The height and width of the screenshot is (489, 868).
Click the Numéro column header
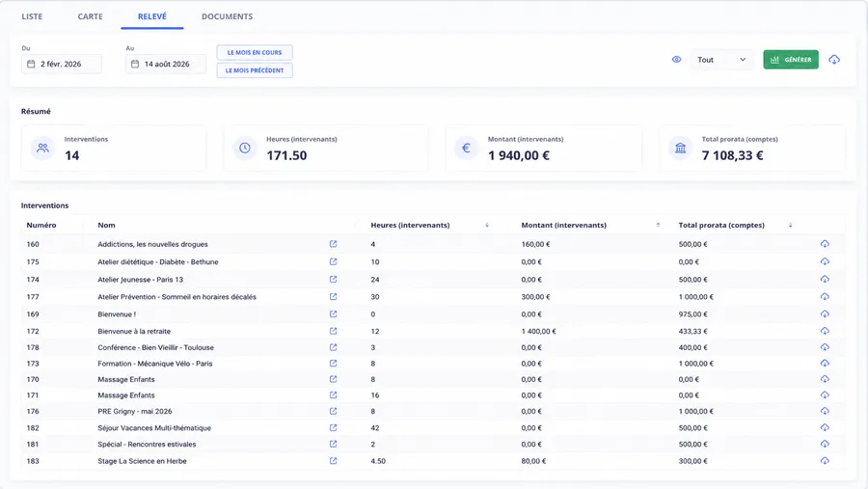[x=41, y=225]
